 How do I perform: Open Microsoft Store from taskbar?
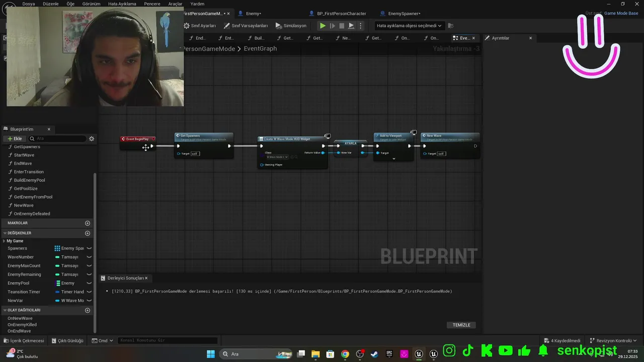point(330,354)
